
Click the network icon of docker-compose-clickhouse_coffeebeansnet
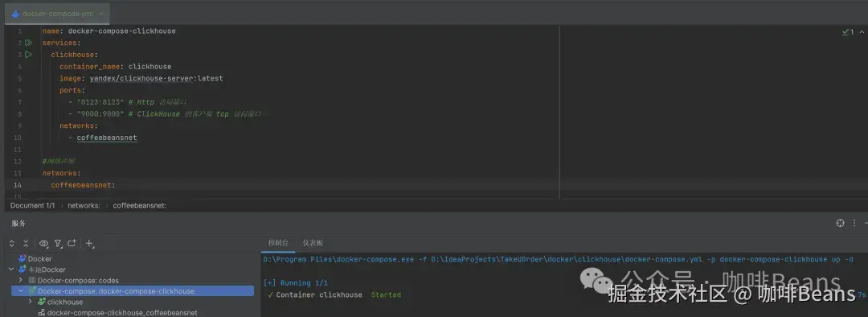[x=42, y=313]
